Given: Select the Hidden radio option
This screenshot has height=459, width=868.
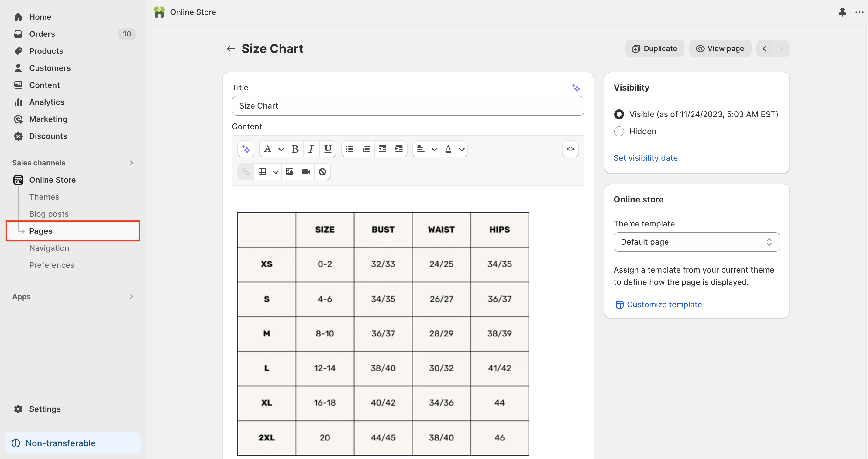Looking at the screenshot, I should coord(619,131).
